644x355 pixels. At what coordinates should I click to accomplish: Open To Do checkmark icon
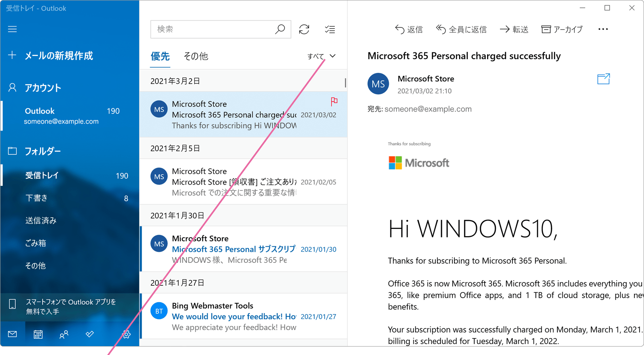point(90,334)
